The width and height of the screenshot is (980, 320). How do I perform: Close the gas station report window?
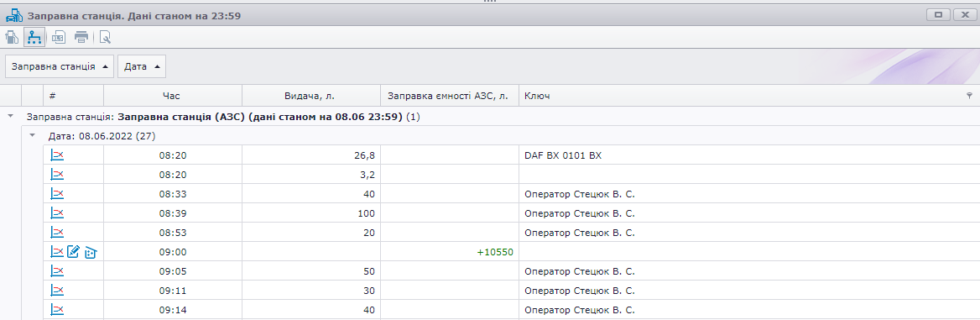tap(964, 14)
